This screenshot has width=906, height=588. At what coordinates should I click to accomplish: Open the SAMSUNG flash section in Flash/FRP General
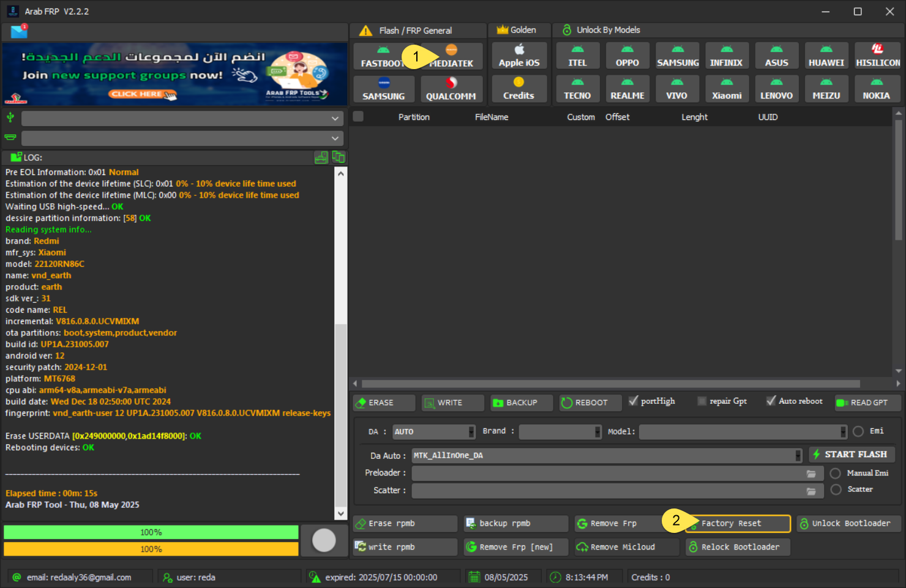[x=384, y=89]
